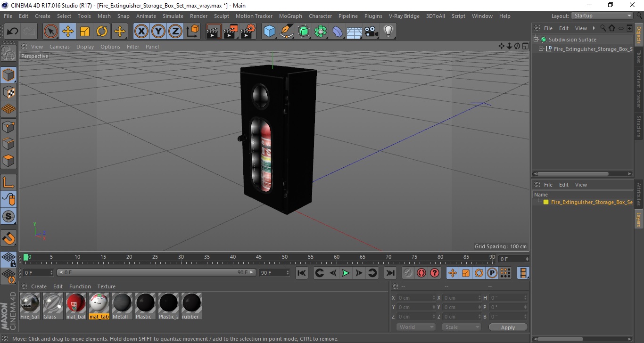Open the material manager Texture menu
Viewport: 644px width, 343px height.
(106, 286)
